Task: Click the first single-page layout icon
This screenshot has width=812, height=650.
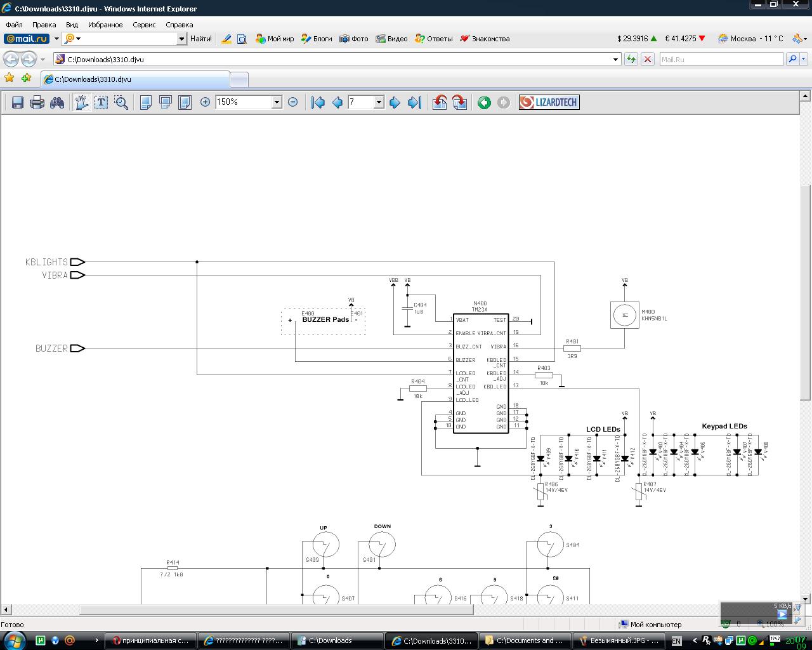Action: [x=145, y=102]
